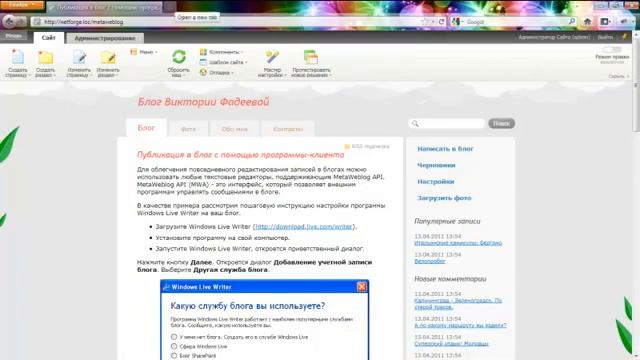640x360 pixels.
Task: Open the Велопробег popular post link
Action: tap(430, 261)
